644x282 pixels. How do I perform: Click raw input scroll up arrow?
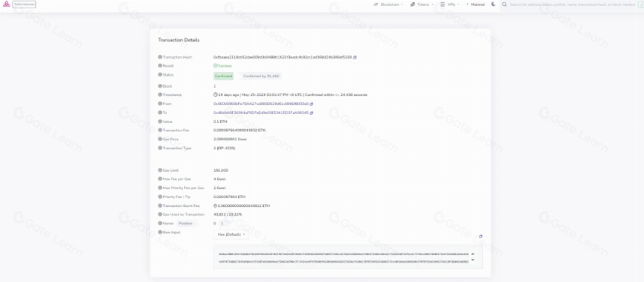pos(473,254)
